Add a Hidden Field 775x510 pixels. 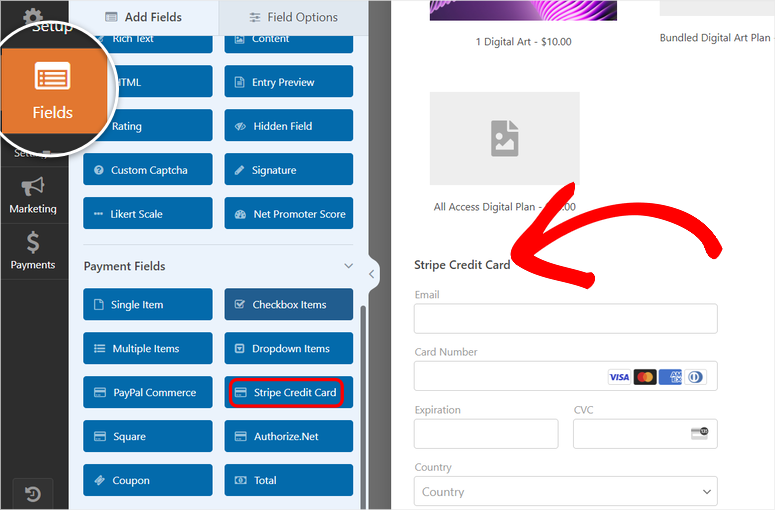click(289, 126)
